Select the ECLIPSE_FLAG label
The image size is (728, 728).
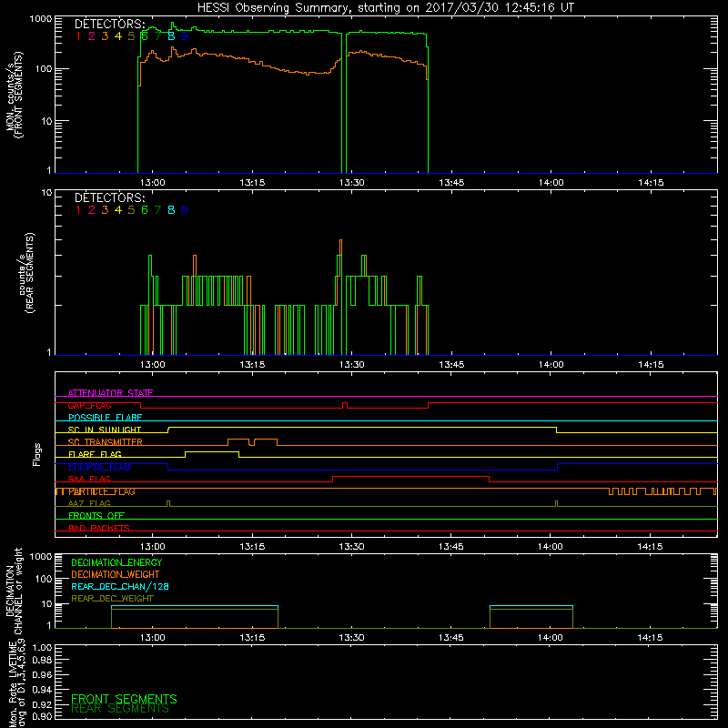pos(99,467)
